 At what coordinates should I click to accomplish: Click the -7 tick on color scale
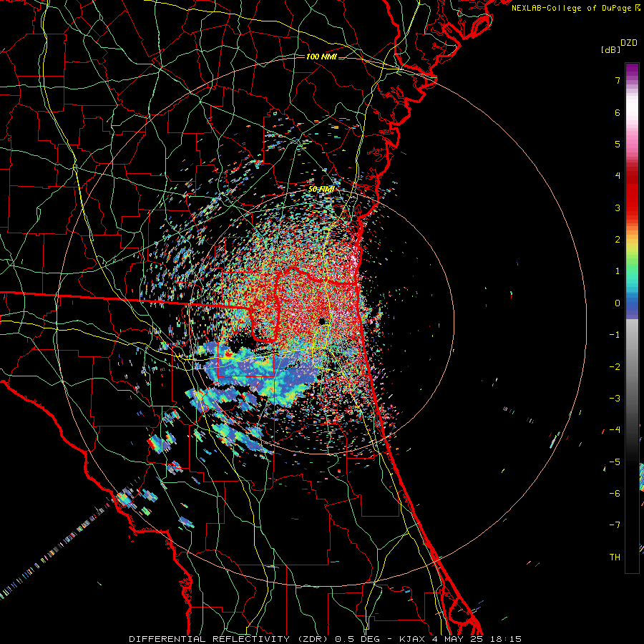[615, 525]
